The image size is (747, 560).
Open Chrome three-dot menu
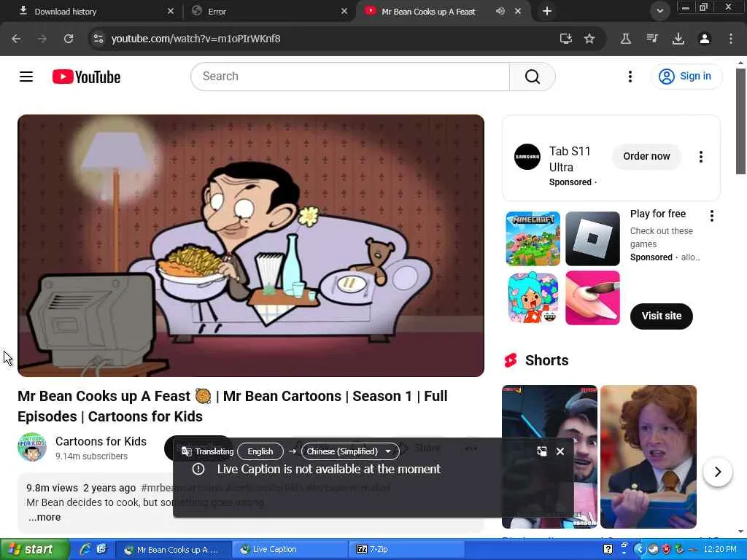pyautogui.click(x=731, y=39)
